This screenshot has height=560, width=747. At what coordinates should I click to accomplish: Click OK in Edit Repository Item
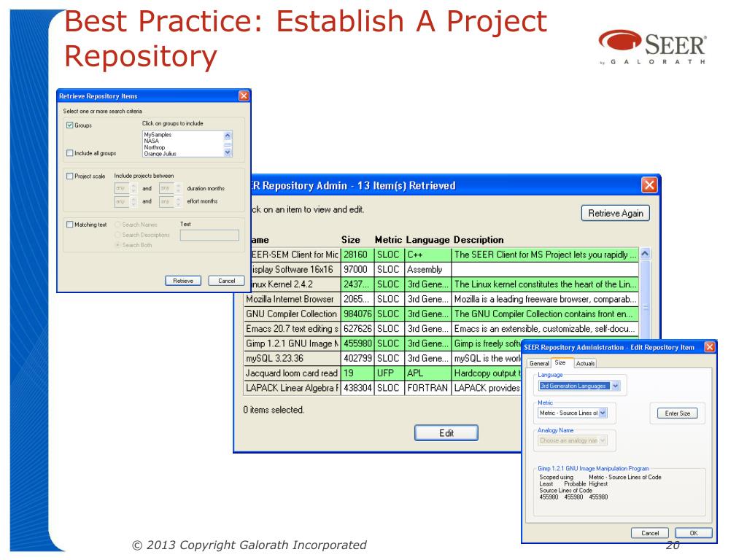coord(694,533)
